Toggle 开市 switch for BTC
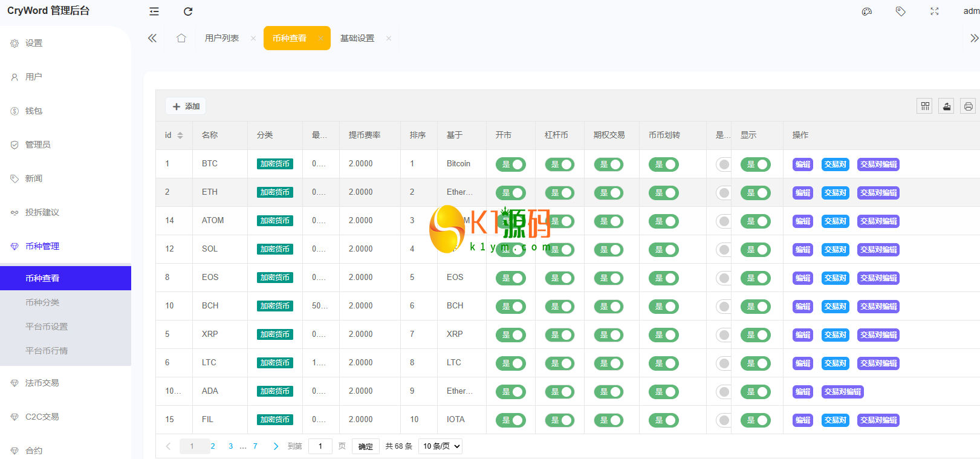This screenshot has width=980, height=459. pos(511,164)
